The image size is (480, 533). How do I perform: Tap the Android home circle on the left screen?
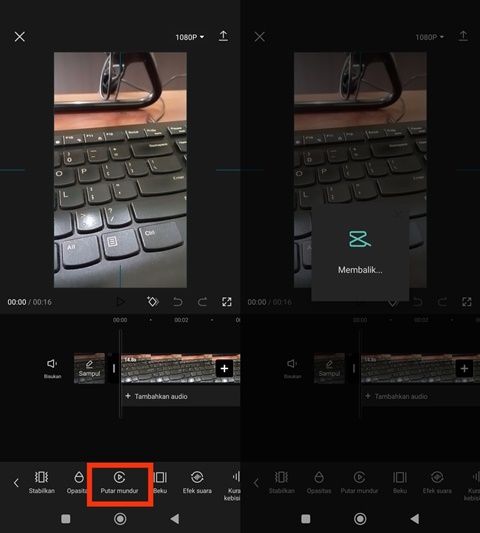click(120, 519)
